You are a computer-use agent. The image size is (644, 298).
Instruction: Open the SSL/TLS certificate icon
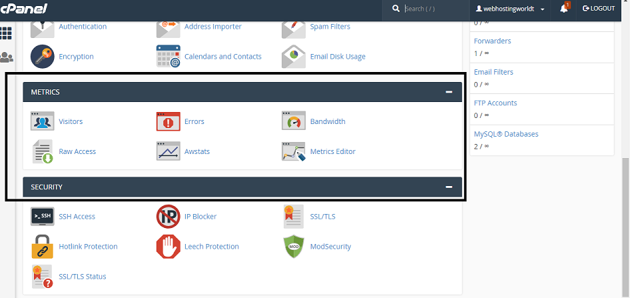[294, 216]
